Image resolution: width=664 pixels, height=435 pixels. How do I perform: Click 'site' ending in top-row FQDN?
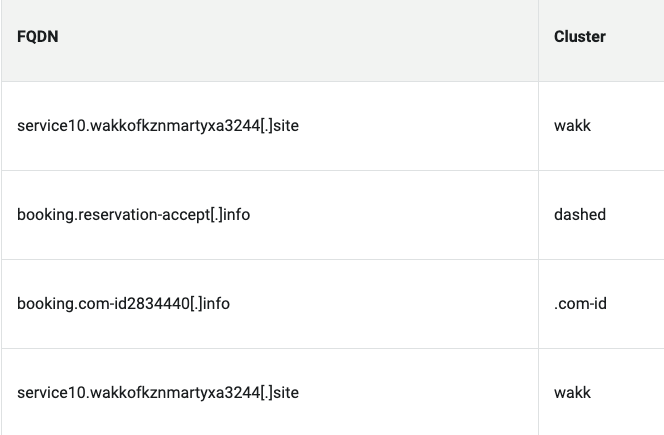click(286, 126)
